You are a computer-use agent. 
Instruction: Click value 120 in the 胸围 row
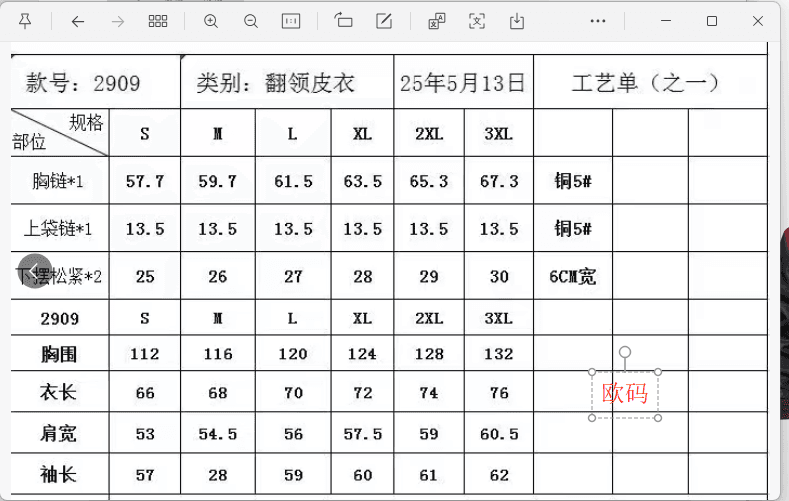[293, 354]
